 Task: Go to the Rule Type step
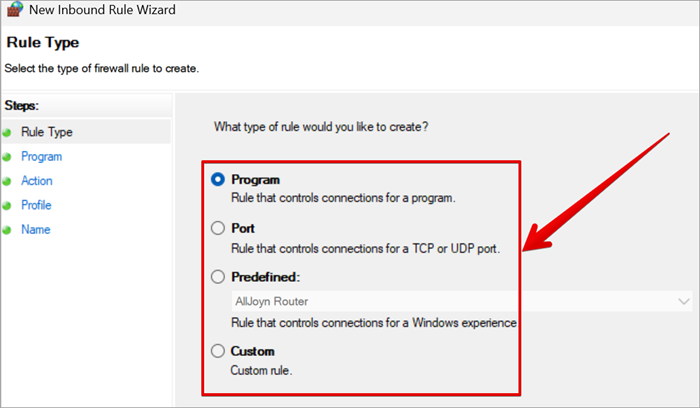tap(46, 132)
